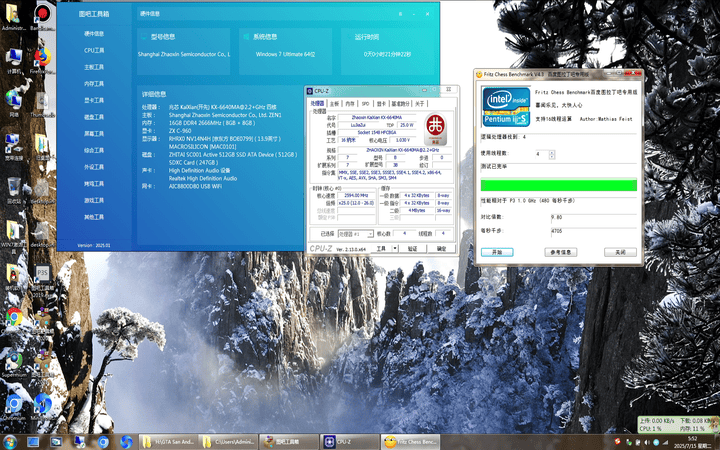
Task: Click the 关闭 button in Fritz Chess Benchmark
Action: coord(620,252)
